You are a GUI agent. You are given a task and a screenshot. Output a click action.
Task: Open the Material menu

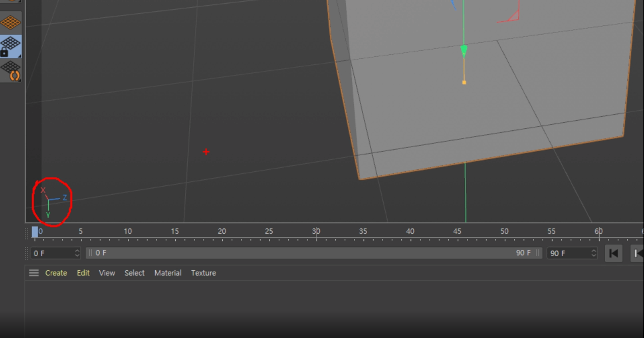168,273
